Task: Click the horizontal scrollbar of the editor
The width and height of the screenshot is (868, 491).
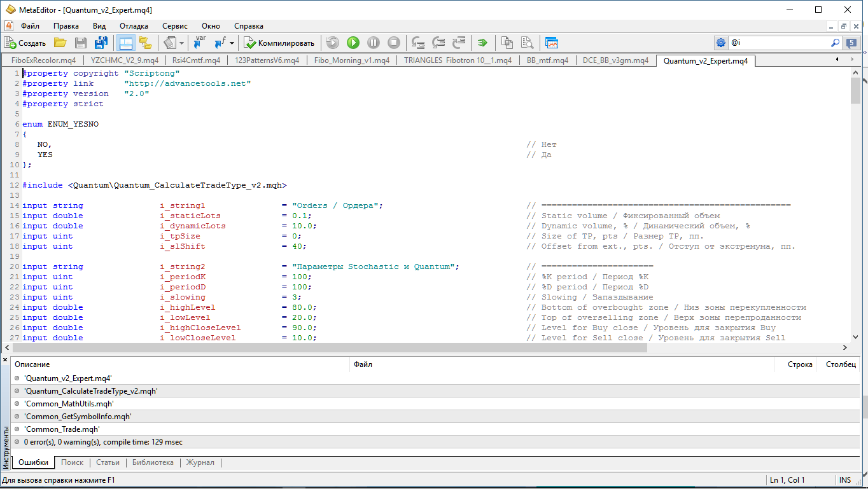Action: click(426, 347)
